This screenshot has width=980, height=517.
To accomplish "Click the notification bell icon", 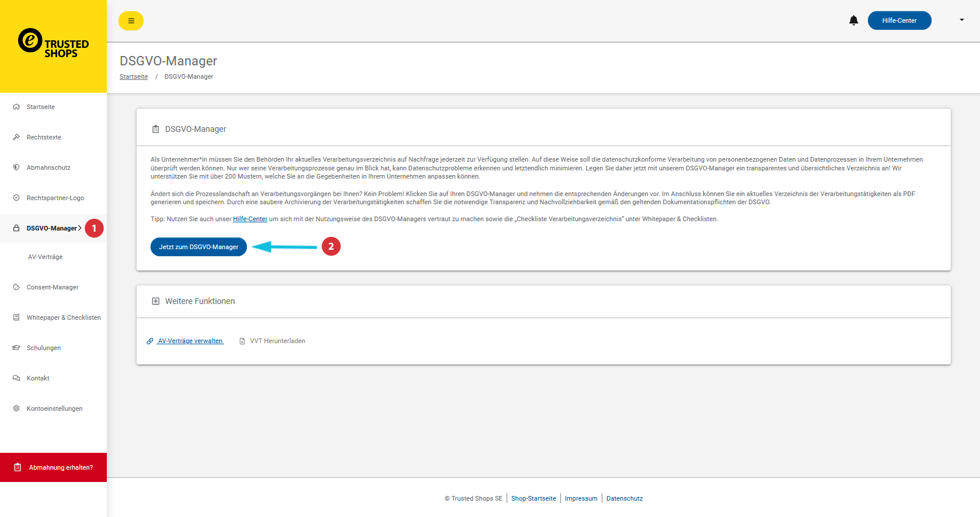I will tap(853, 20).
